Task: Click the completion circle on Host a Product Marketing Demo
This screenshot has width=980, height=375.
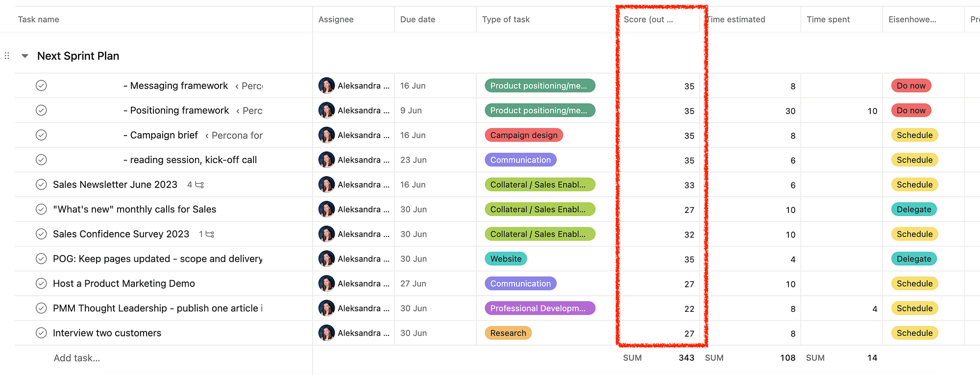Action: (x=41, y=283)
